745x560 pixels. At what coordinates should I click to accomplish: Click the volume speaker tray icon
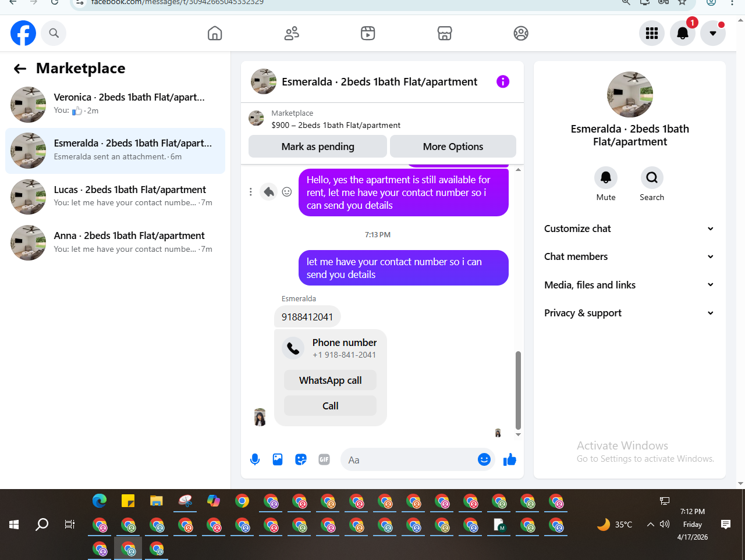click(665, 525)
